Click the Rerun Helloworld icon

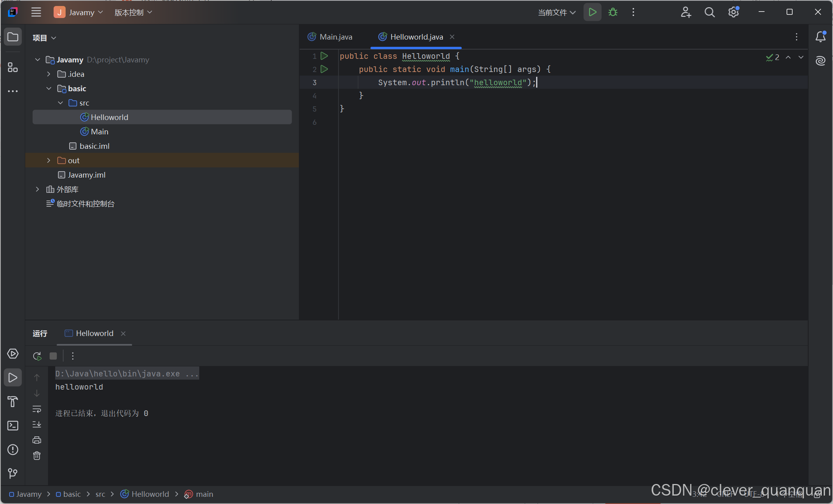[x=37, y=356]
